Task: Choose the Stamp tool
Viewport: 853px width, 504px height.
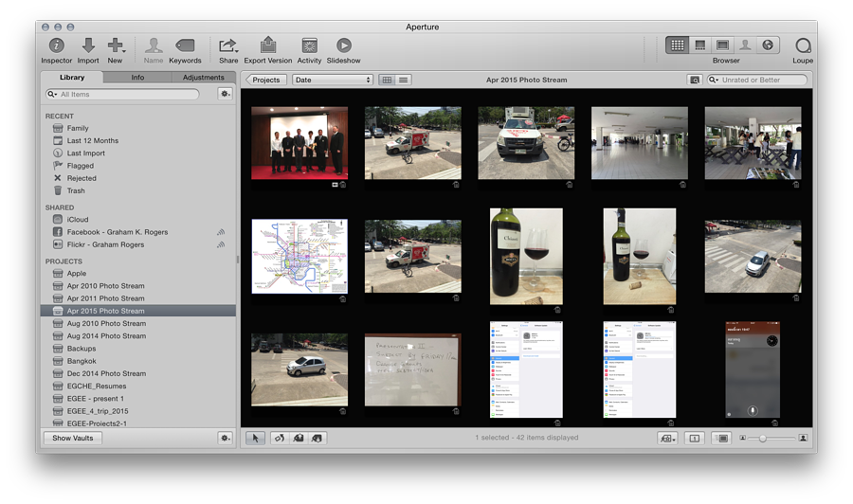Action: [317, 438]
